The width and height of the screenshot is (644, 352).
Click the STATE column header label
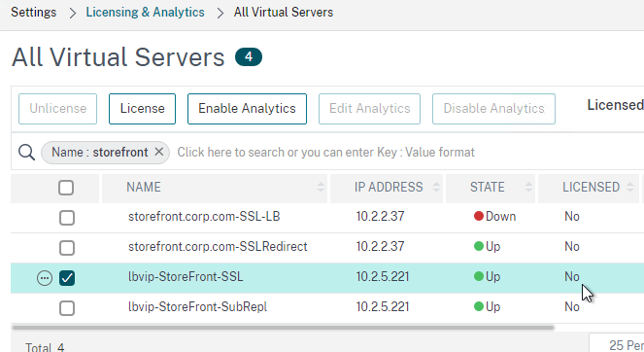487,187
